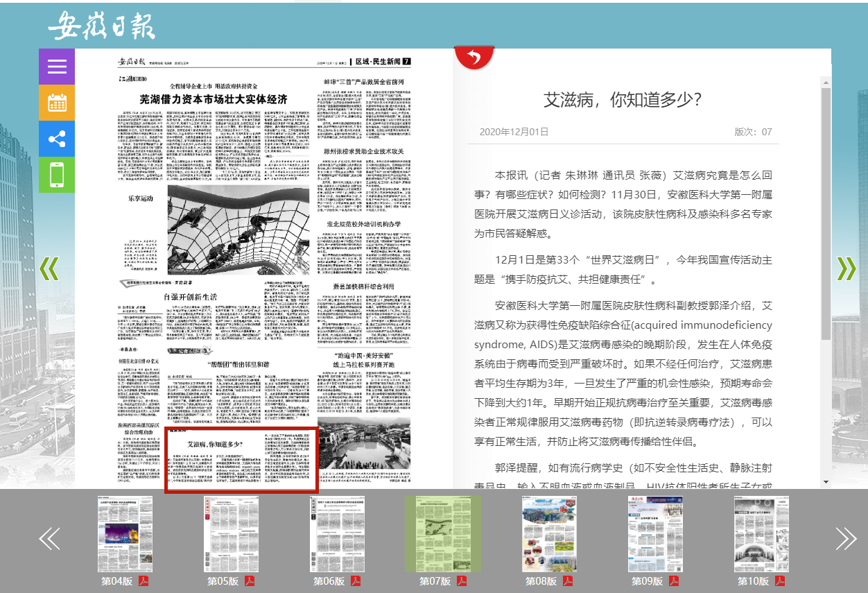The width and height of the screenshot is (868, 593).
Task: Download PDF icon for 第10版
Action: [x=780, y=581]
